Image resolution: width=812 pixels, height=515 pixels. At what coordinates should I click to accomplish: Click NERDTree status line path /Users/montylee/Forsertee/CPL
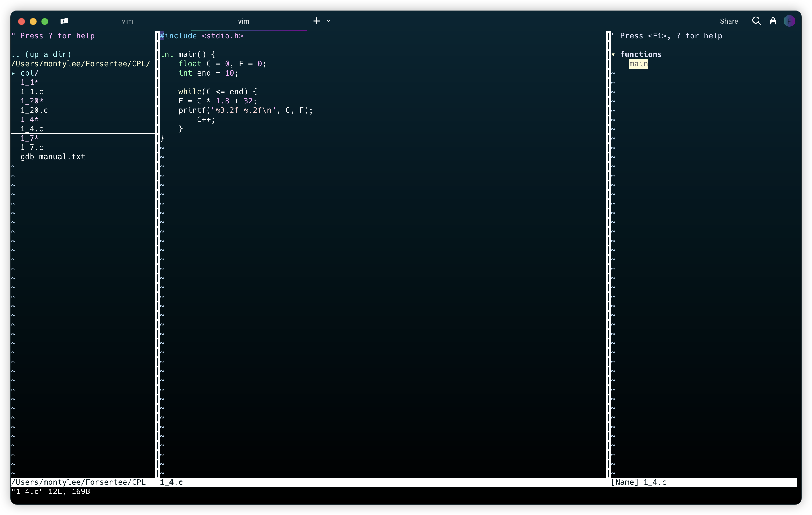coord(78,482)
